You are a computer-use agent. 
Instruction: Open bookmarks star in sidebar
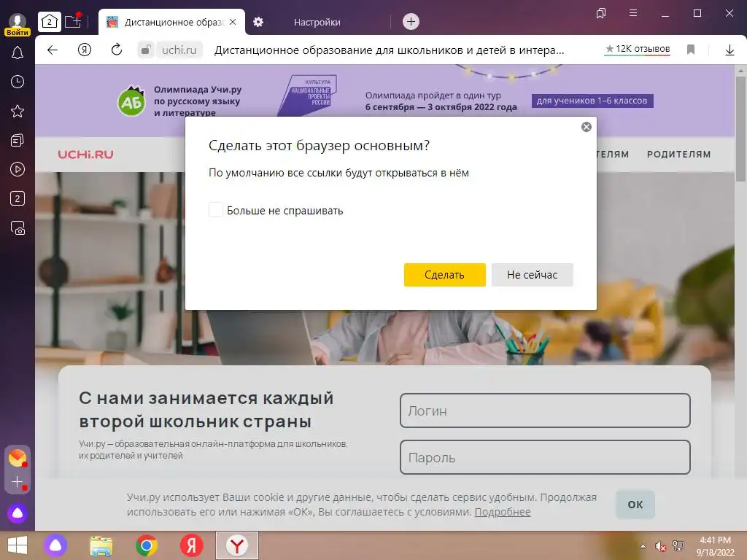18,112
